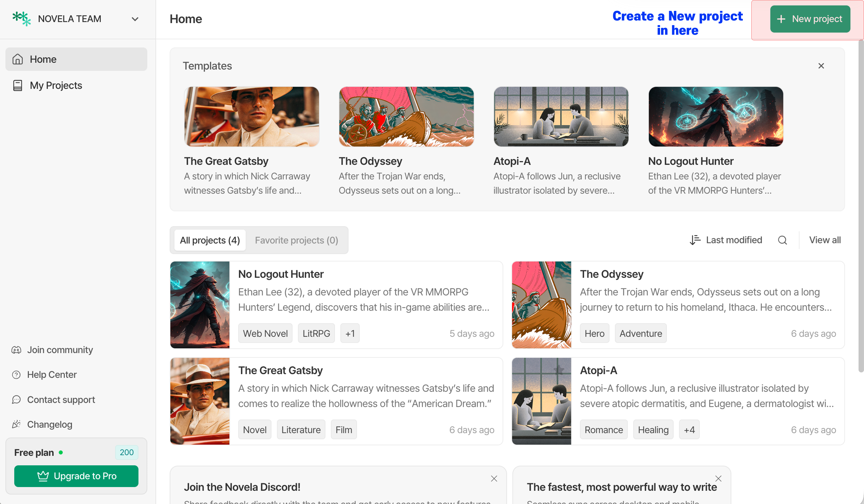Open the Atopi-A template thumbnail

point(561,116)
